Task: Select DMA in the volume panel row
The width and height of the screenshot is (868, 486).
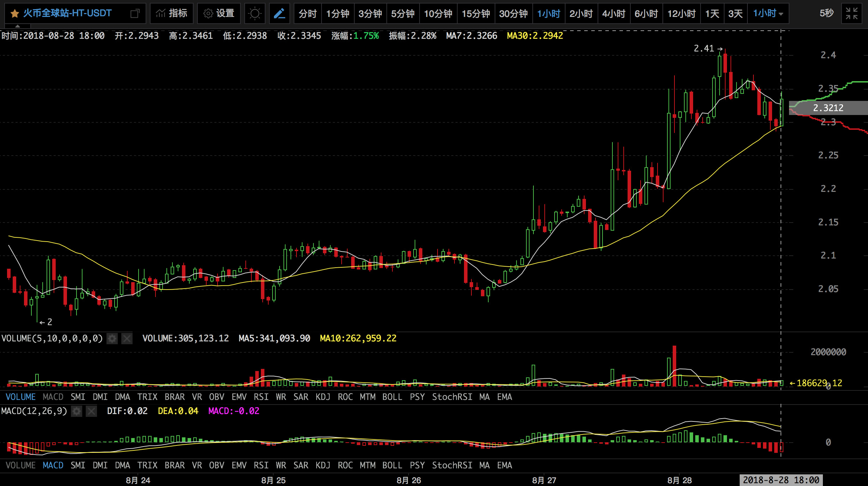Action: pyautogui.click(x=122, y=397)
